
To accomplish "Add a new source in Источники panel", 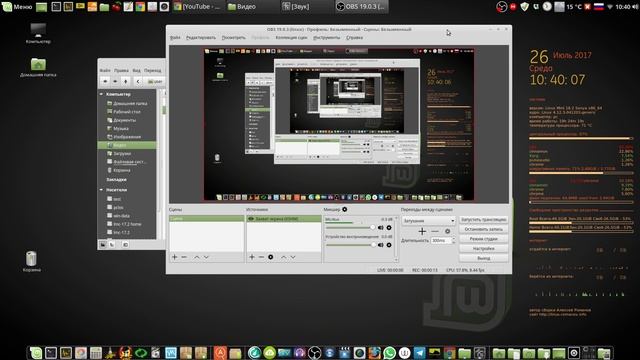I will (x=252, y=257).
